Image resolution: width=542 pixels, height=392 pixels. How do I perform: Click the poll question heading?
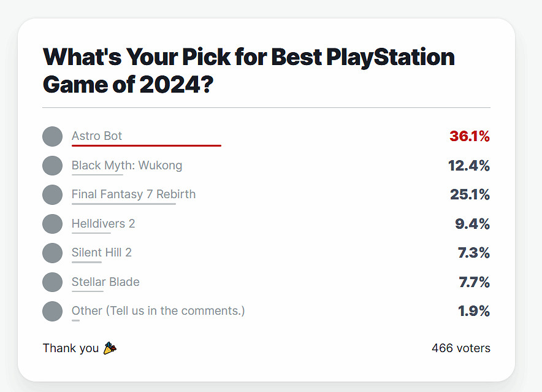coord(248,69)
